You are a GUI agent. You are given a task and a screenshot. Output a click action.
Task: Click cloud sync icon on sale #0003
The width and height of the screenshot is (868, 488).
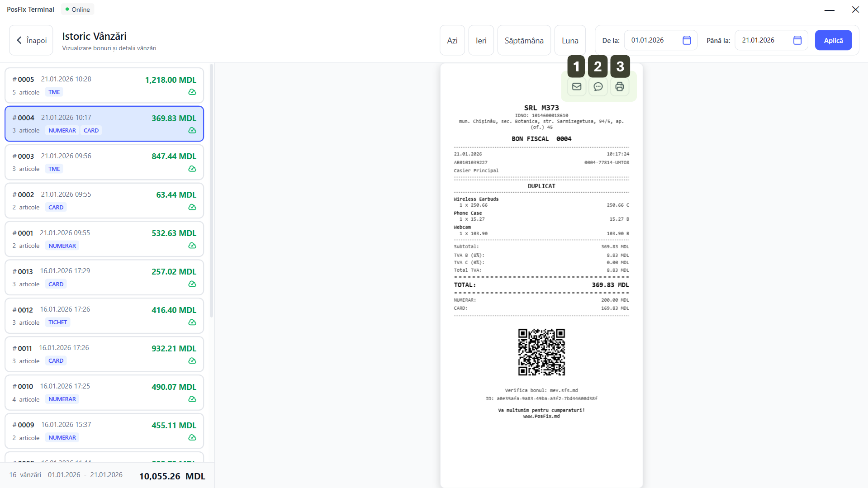(x=192, y=169)
